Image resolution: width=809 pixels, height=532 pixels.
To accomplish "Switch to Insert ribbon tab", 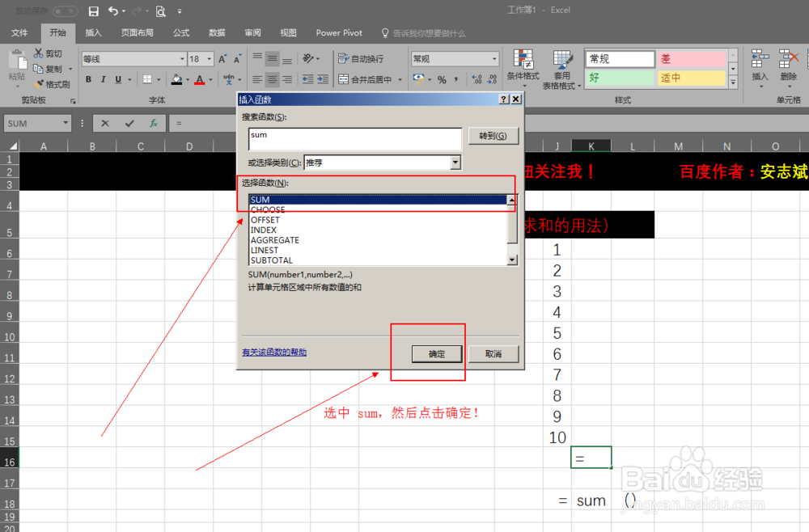I will coord(93,32).
